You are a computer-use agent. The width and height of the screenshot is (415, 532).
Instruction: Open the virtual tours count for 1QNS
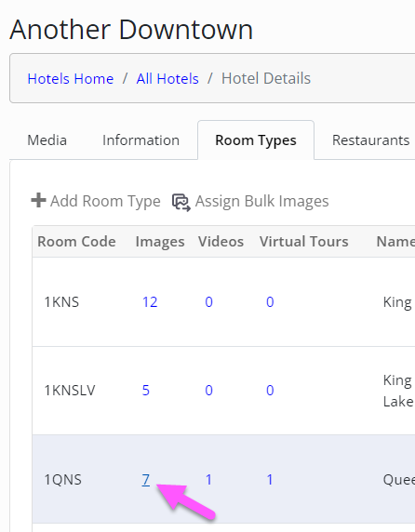pyautogui.click(x=270, y=480)
